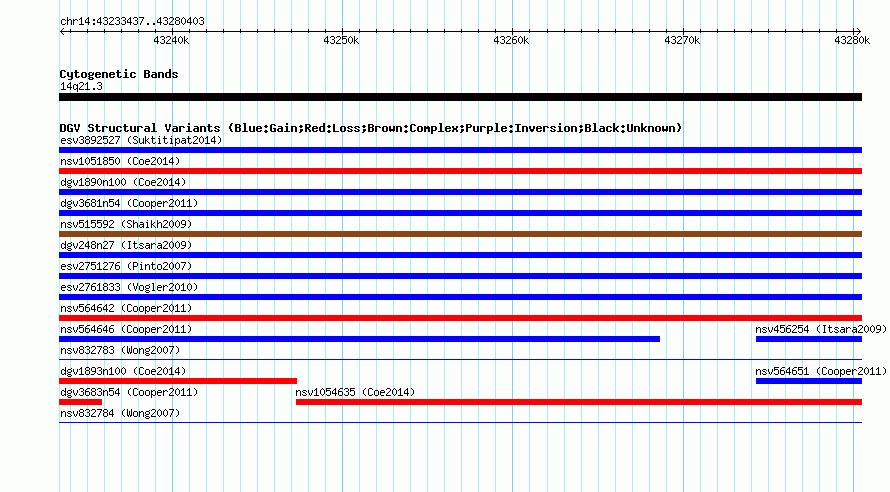Click the blue bar under dgv3681n54

pyautogui.click(x=460, y=213)
